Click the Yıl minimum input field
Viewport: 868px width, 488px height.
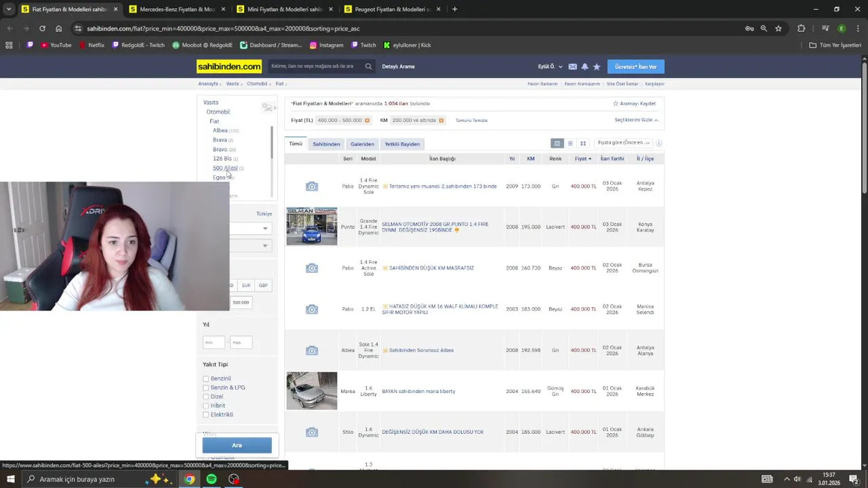pyautogui.click(x=214, y=342)
